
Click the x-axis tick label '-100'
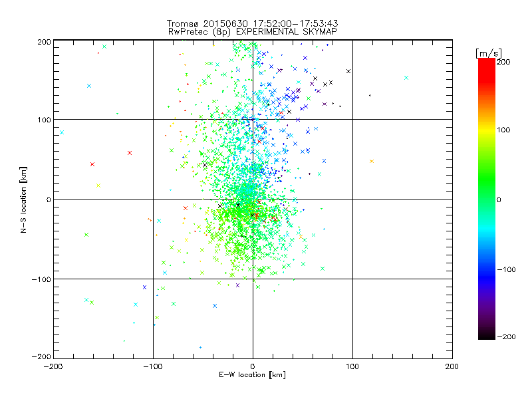[x=153, y=366]
